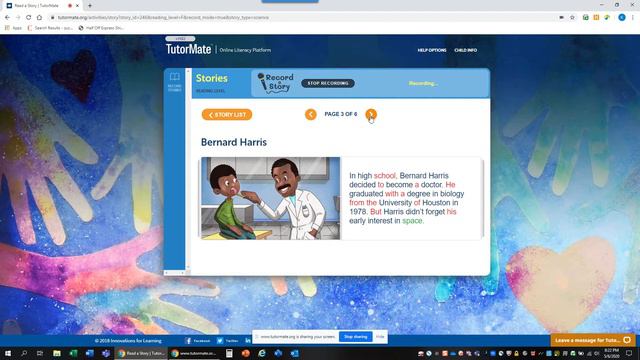Return to the Story List
Image resolution: width=640 pixels, height=360 pixels.
[x=227, y=115]
